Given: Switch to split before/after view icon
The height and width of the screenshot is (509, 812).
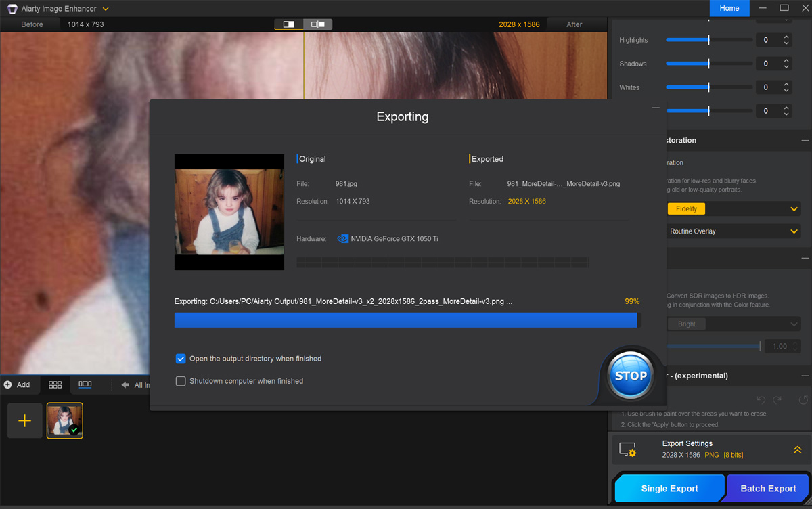Looking at the screenshot, I should click(x=289, y=24).
